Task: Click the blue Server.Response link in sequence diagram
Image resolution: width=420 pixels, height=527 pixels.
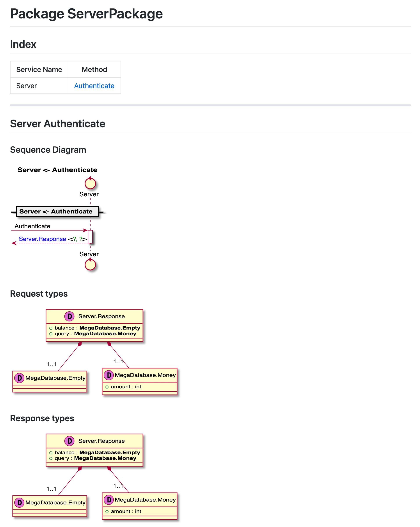Action: point(43,239)
